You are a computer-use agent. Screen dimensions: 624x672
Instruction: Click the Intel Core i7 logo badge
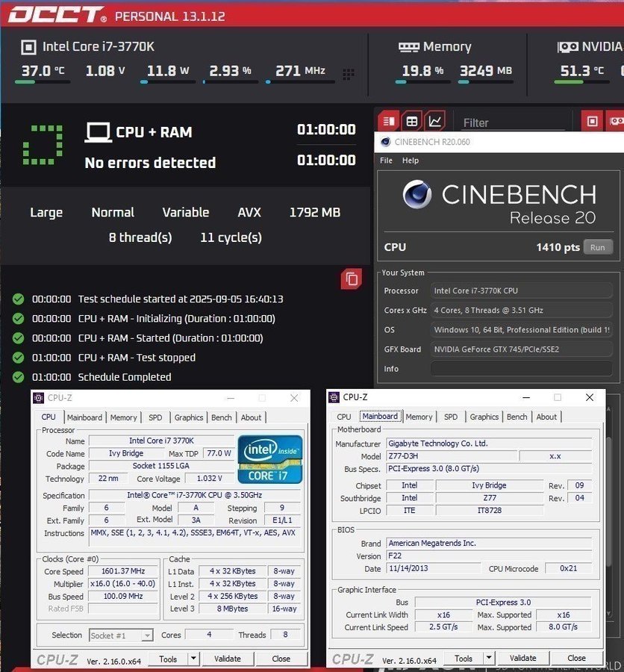coord(269,458)
